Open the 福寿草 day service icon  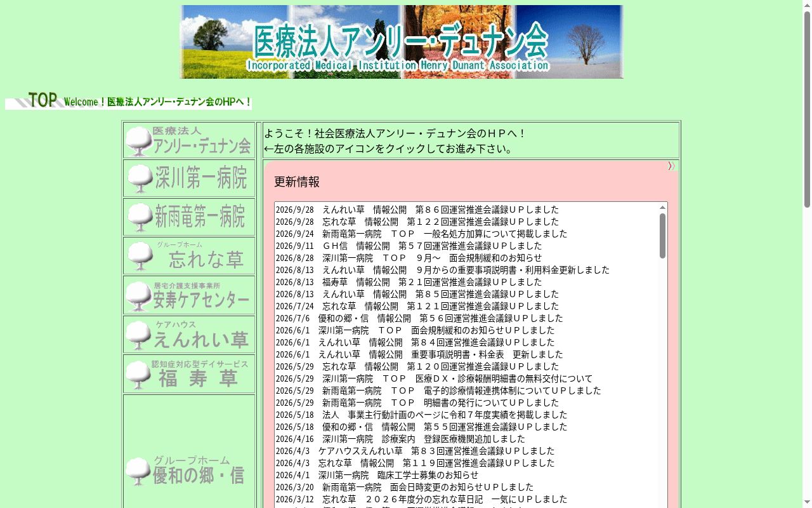[x=189, y=374]
